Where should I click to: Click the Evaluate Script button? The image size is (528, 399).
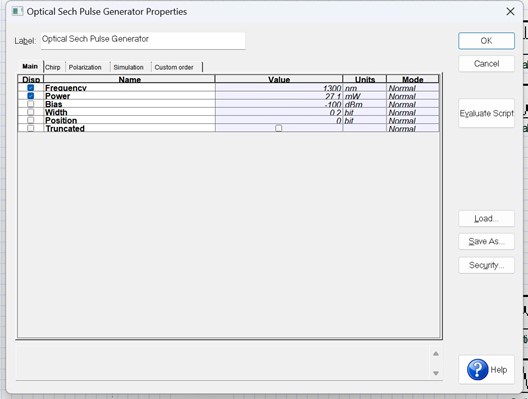coord(486,113)
